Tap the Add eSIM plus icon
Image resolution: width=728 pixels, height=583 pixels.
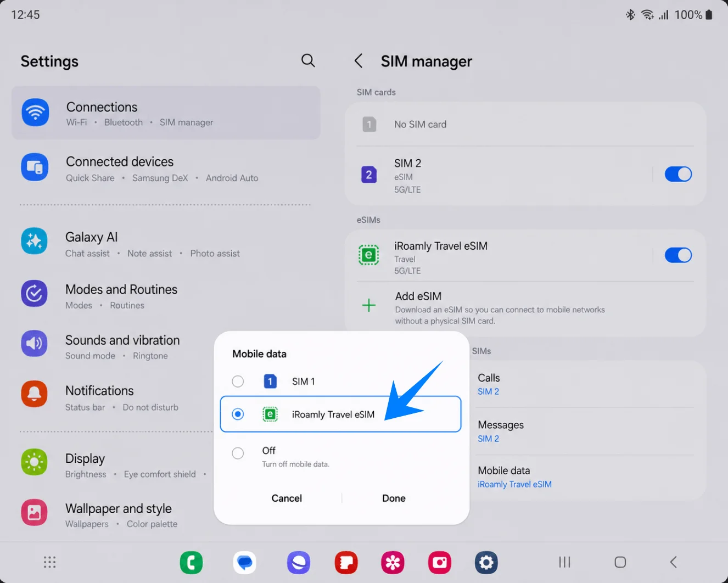tap(369, 305)
